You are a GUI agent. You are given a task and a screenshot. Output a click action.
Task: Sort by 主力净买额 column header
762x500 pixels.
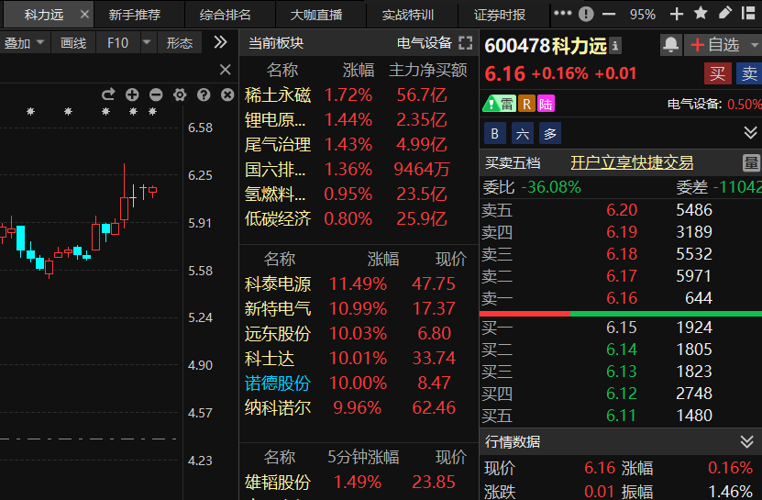tap(428, 70)
